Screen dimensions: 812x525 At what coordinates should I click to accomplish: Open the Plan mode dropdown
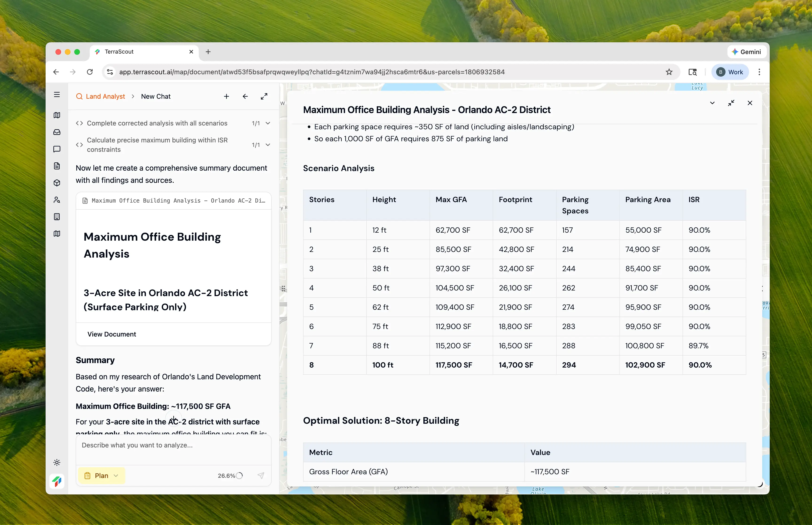point(101,476)
